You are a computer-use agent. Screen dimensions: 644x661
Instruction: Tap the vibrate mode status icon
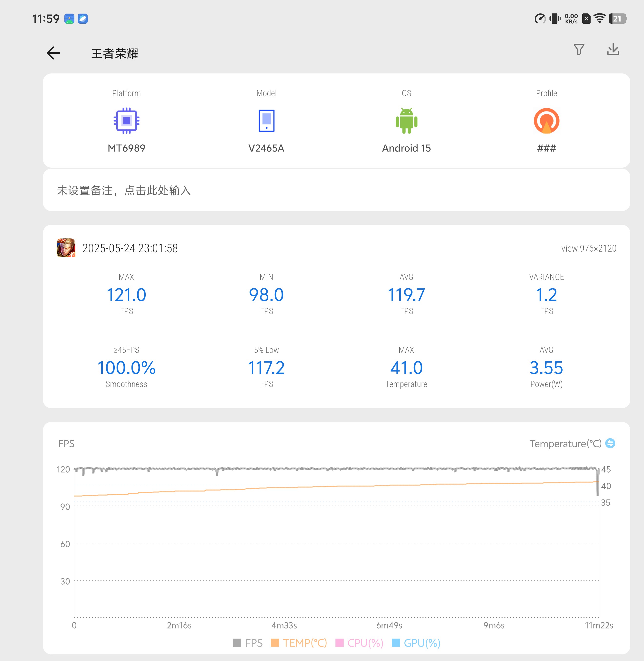click(554, 19)
